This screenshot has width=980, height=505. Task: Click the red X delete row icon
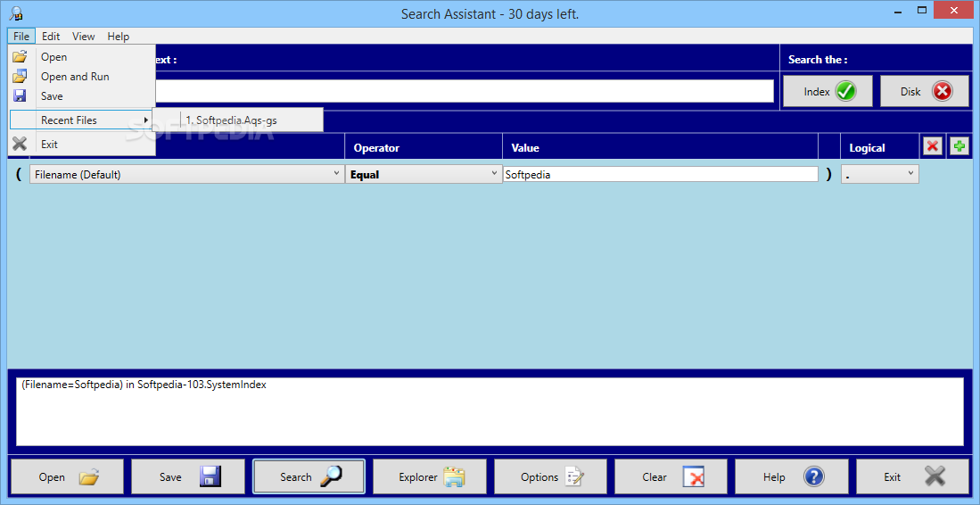pyautogui.click(x=933, y=147)
